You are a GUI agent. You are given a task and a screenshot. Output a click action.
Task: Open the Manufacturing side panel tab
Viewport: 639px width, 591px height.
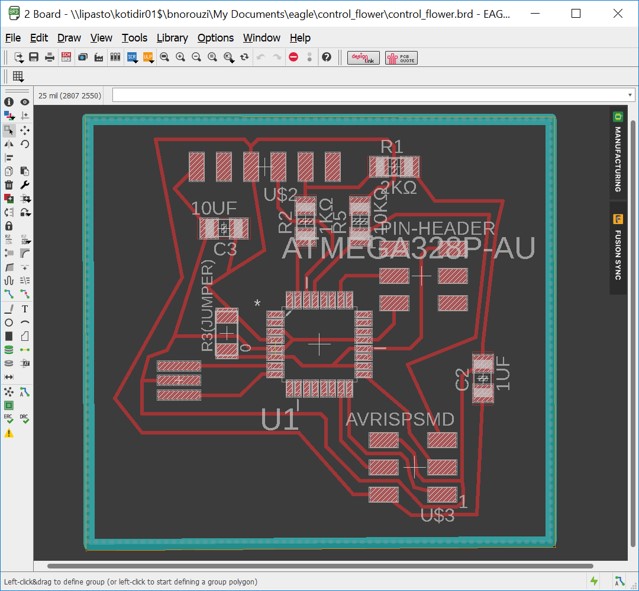tap(618, 153)
